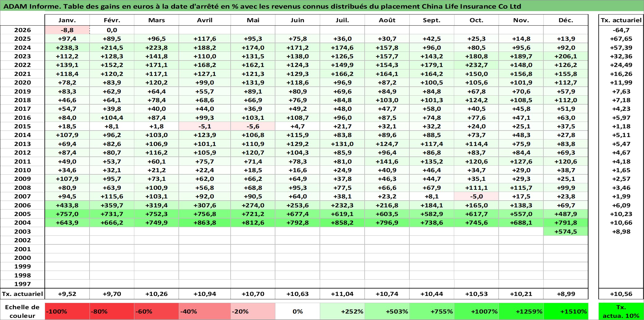Click the -20% pink color scale swatch
The width and height of the screenshot is (644, 320).
[x=253, y=311]
